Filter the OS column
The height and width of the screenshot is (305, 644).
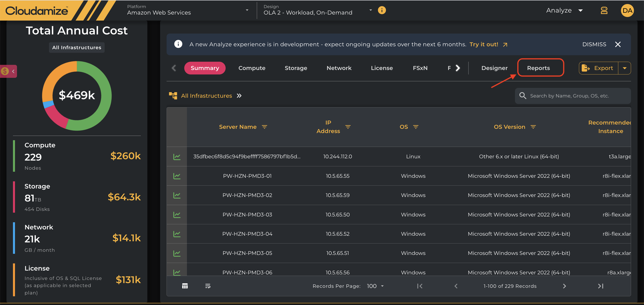[416, 127]
